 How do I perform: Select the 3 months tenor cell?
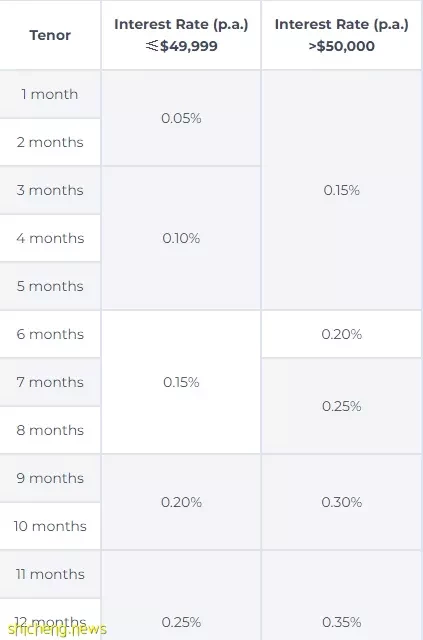coord(50,190)
